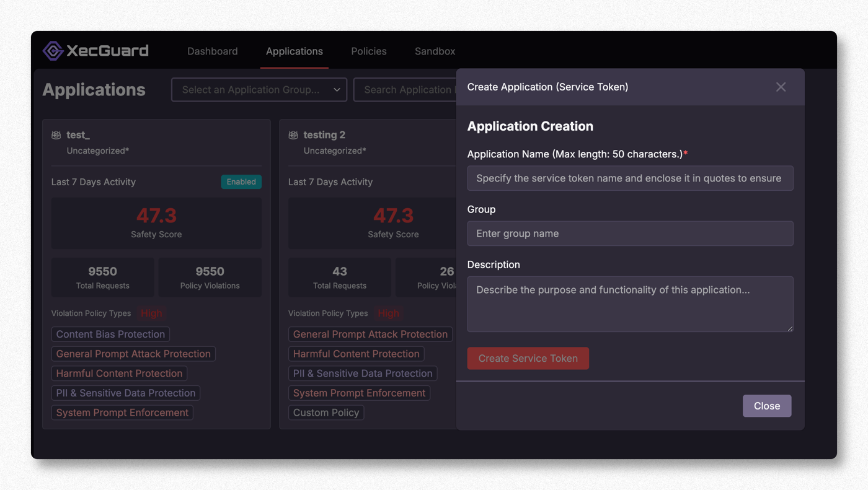
Task: Click the 9550 Total Requests value
Action: tap(103, 271)
